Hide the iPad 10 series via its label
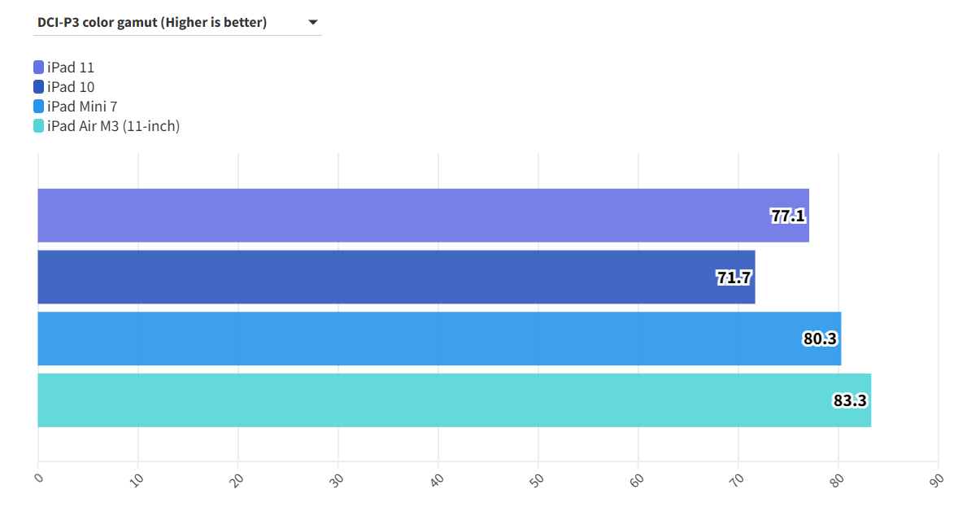 [71, 87]
